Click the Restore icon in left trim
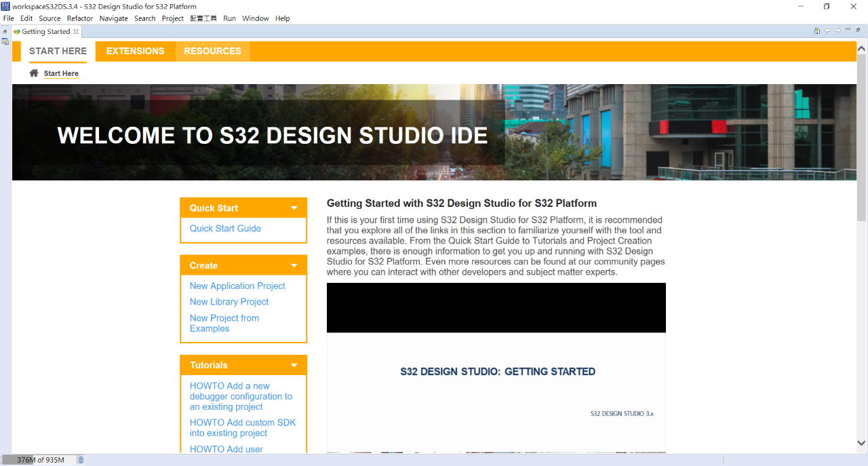The height and width of the screenshot is (466, 868). (5, 31)
